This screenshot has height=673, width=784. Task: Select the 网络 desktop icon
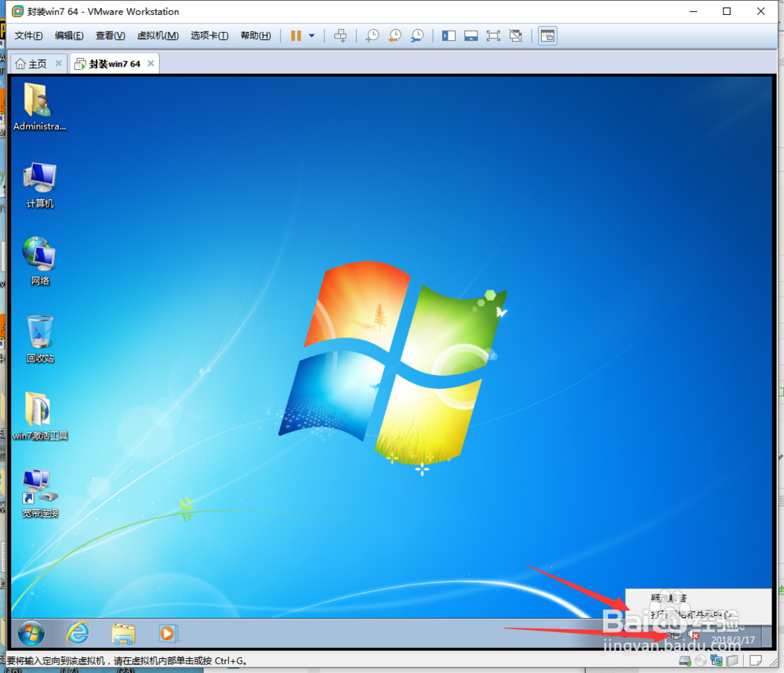(x=39, y=260)
